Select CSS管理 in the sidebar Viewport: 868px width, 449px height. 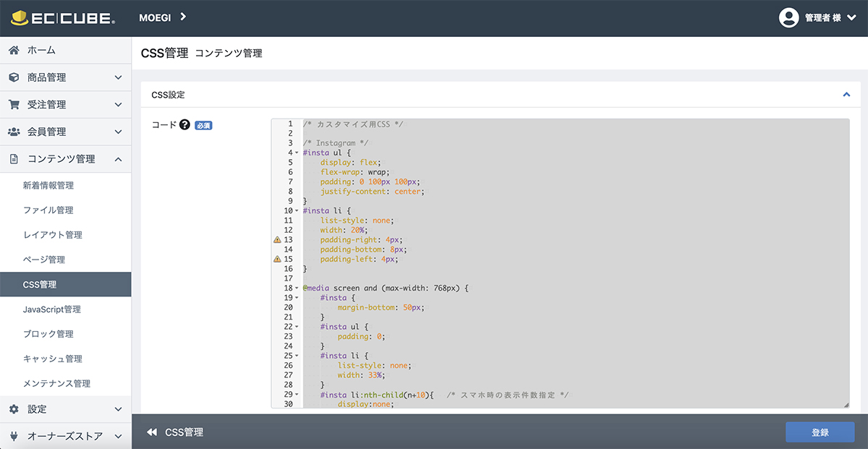[x=65, y=284]
